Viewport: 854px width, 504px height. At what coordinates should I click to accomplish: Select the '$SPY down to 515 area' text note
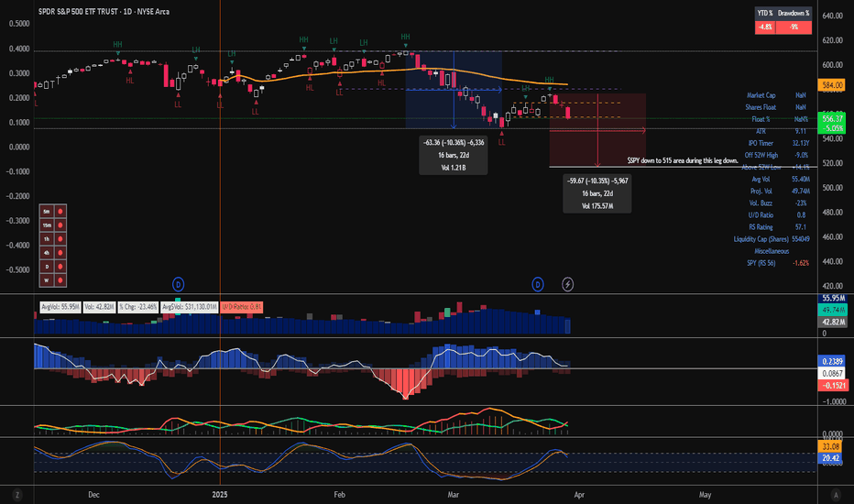click(x=683, y=160)
